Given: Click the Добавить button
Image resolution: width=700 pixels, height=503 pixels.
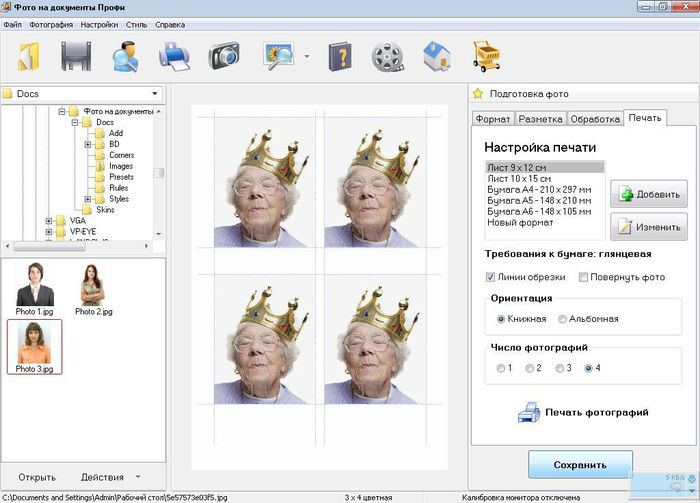Looking at the screenshot, I should 649,194.
